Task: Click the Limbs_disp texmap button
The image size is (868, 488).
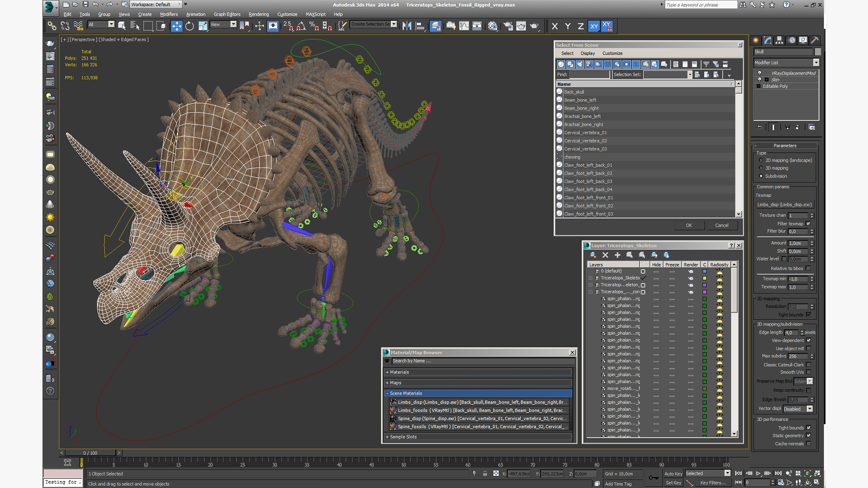Action: tap(785, 205)
